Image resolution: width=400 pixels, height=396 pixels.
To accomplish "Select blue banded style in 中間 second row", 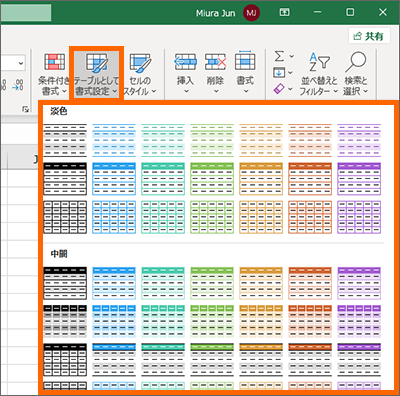I will pos(114,322).
